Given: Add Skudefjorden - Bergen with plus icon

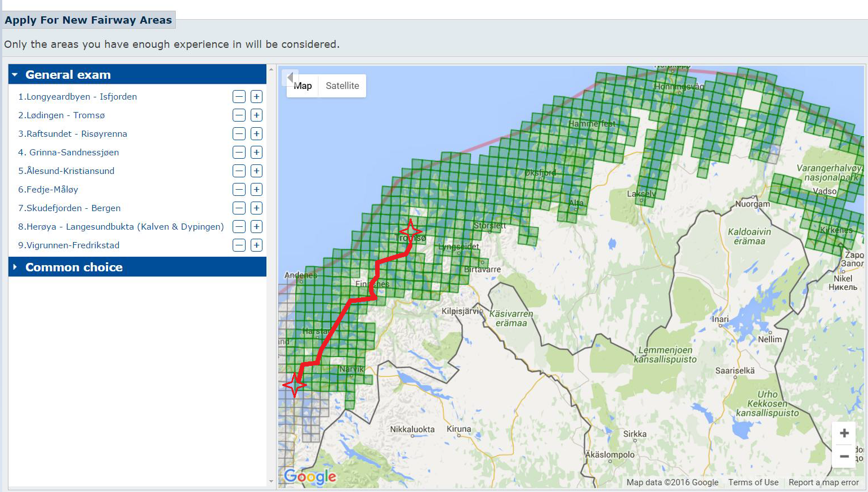Looking at the screenshot, I should pos(256,208).
